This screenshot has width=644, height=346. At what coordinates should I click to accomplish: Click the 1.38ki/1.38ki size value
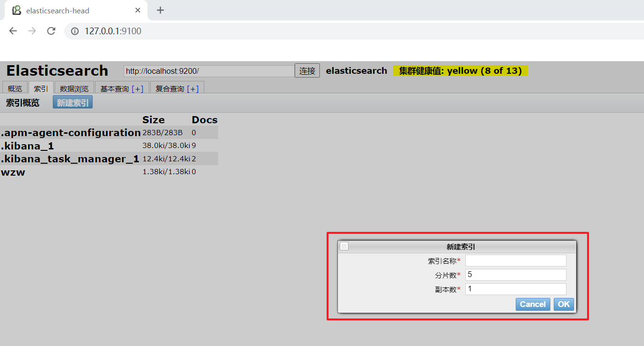[166, 171]
